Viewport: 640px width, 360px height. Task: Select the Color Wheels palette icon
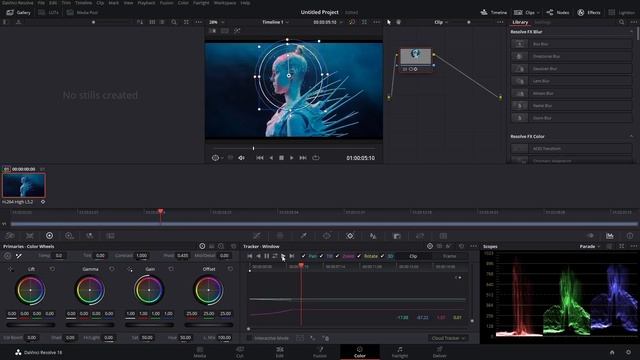coord(49,236)
